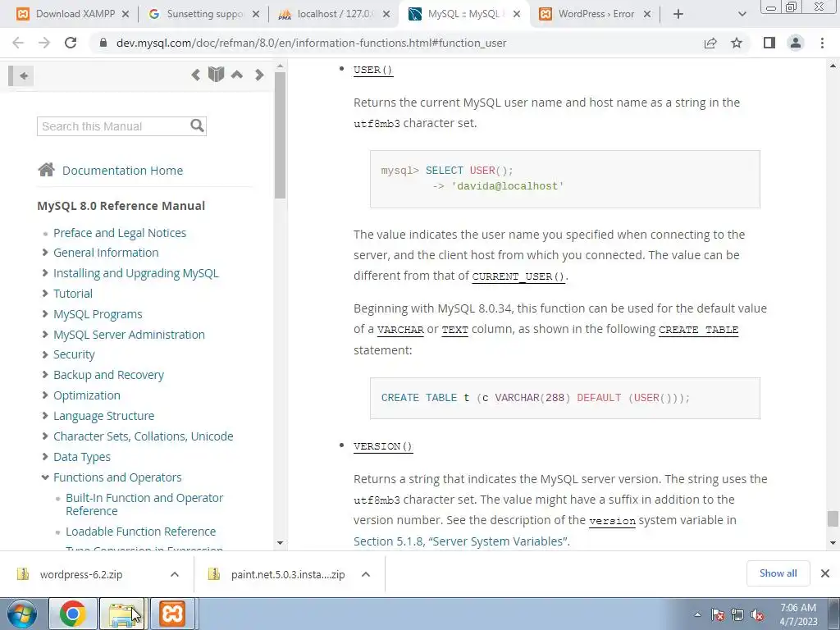Open Windows Start menu orb
The width and height of the screenshot is (840, 630).
(22, 614)
